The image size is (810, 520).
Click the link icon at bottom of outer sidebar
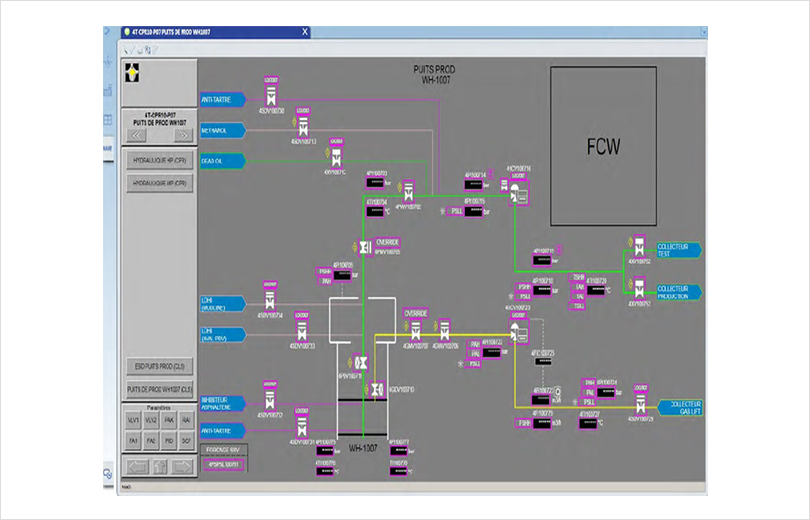(x=107, y=474)
